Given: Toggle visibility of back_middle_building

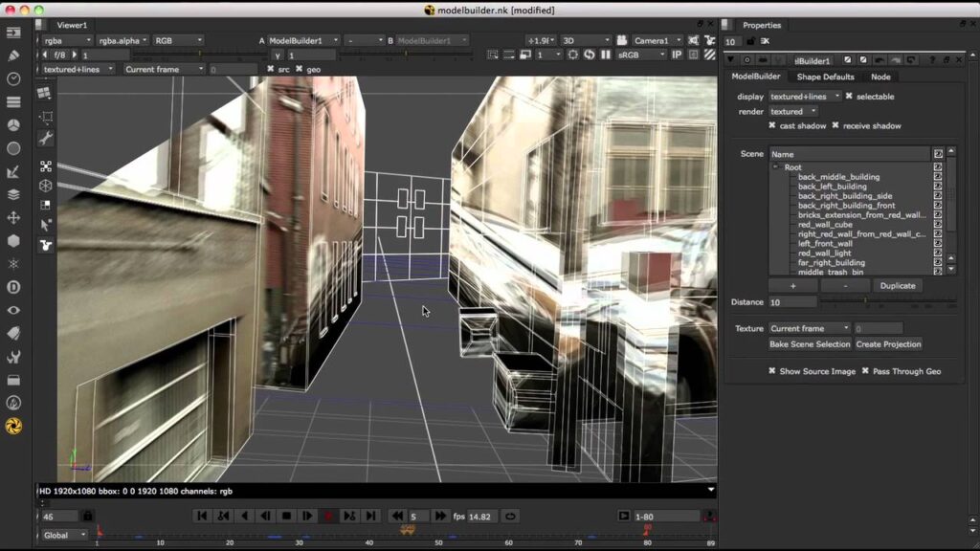Looking at the screenshot, I should click(938, 177).
